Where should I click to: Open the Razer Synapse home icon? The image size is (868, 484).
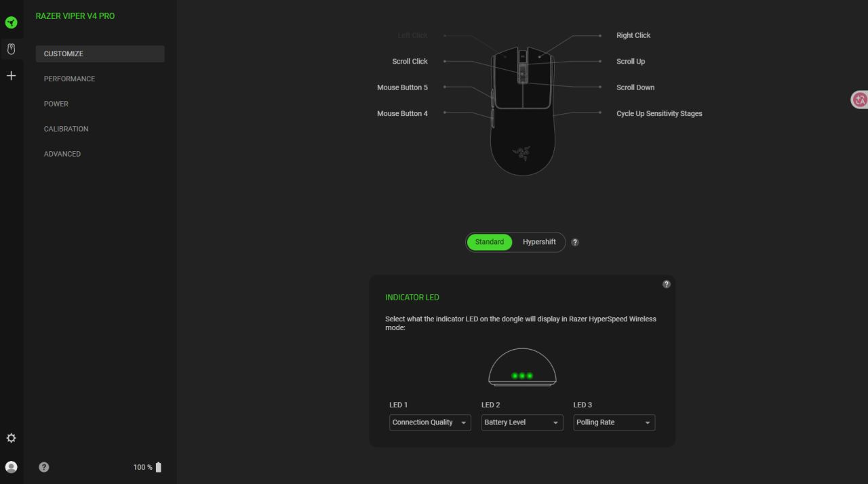(11, 22)
